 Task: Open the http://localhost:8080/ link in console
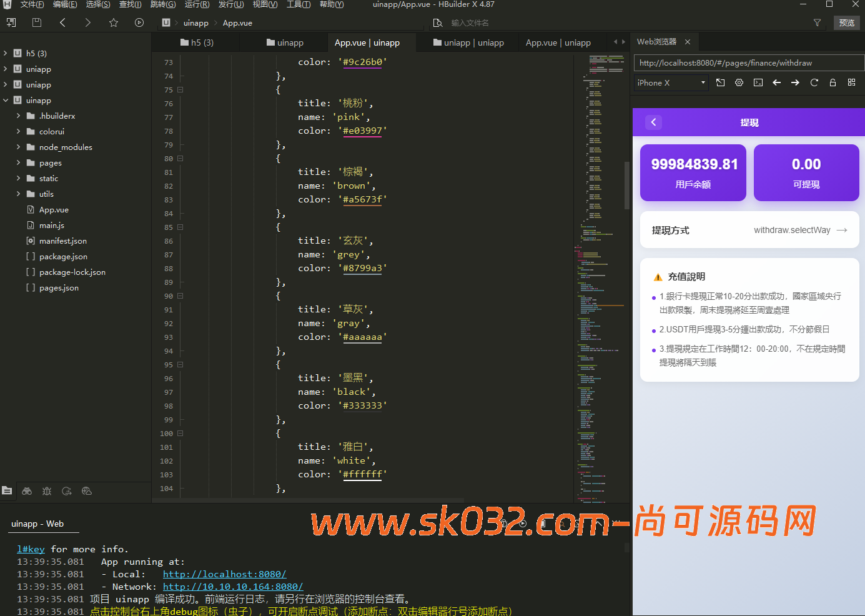coord(224,574)
